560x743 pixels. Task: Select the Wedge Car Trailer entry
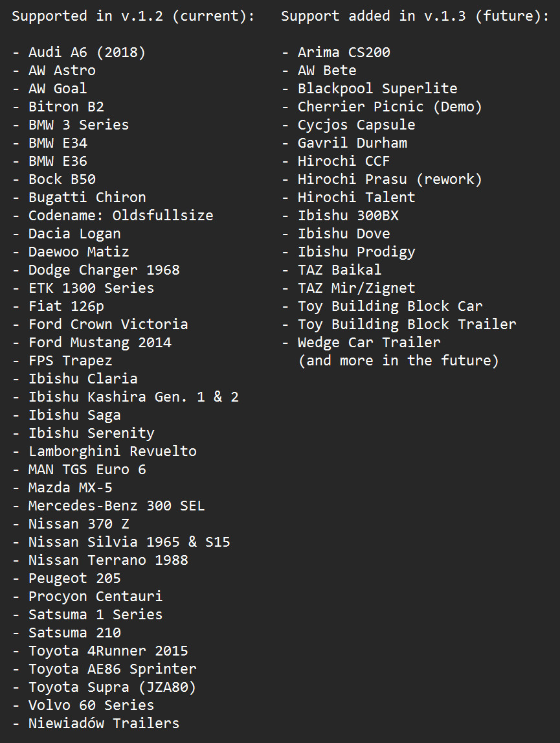pos(369,342)
